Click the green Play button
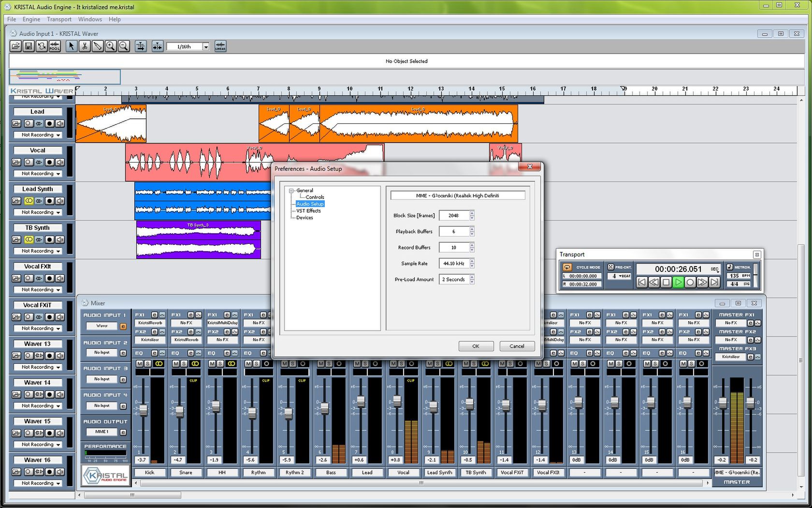 (x=678, y=282)
